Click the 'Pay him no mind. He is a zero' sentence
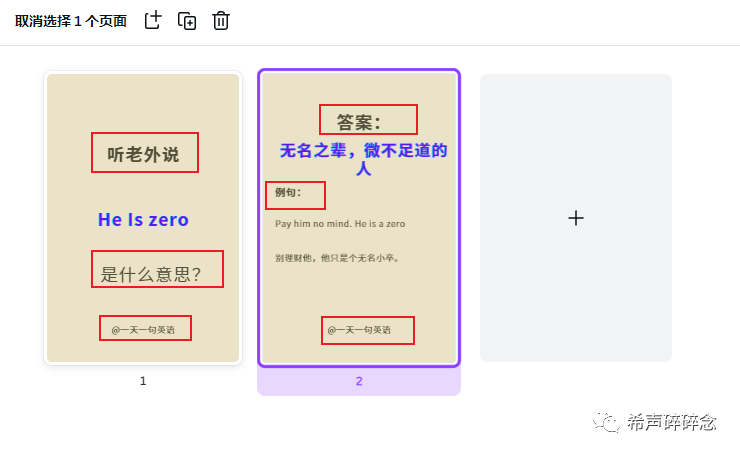Image resolution: width=740 pixels, height=454 pixels. [340, 224]
